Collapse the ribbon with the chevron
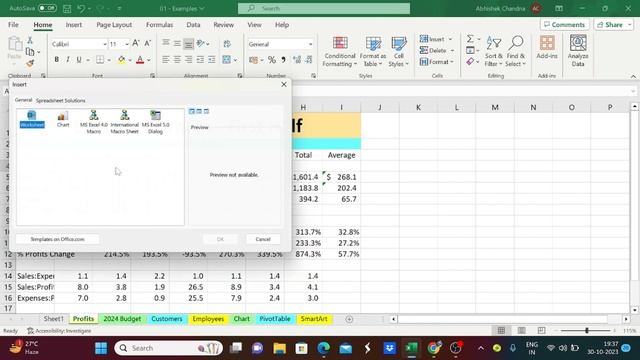640x360 pixels. pyautogui.click(x=633, y=76)
